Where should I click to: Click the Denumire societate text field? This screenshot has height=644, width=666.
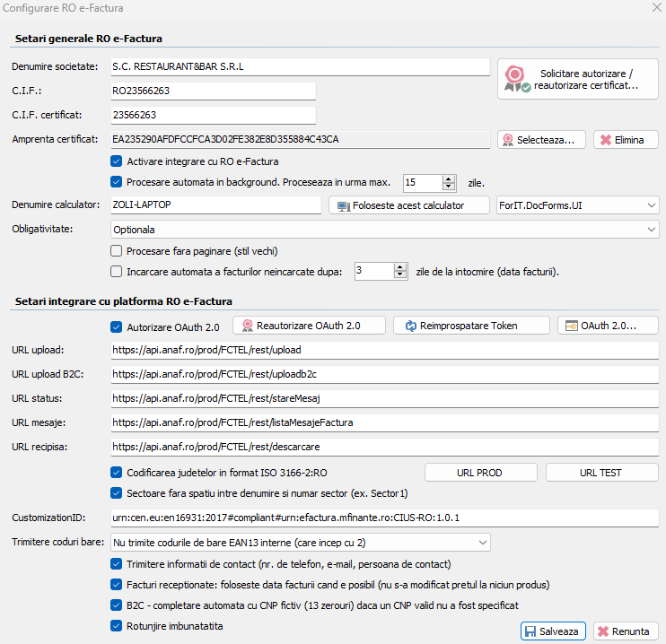tap(299, 66)
